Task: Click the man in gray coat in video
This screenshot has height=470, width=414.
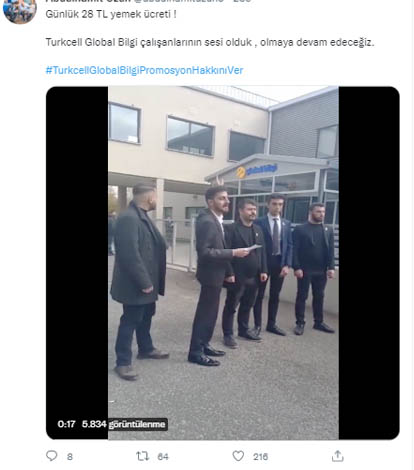Action: (x=139, y=281)
